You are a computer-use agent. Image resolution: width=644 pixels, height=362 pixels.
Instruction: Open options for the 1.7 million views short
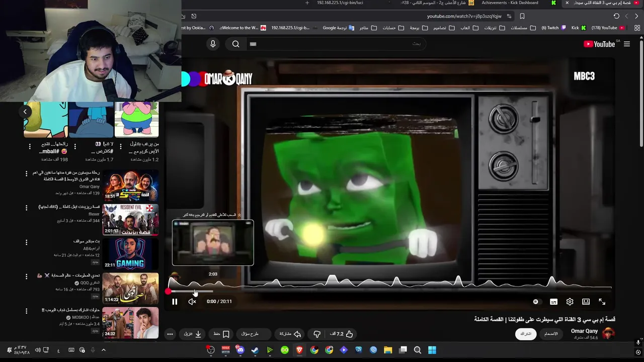pos(75,146)
